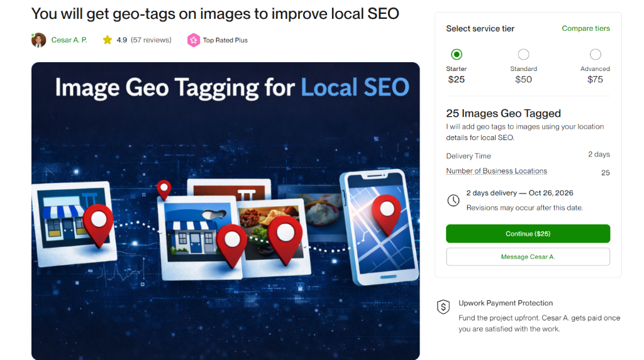The height and width of the screenshot is (360, 644).
Task: Click the Fund the project upfront description
Action: [x=539, y=324]
